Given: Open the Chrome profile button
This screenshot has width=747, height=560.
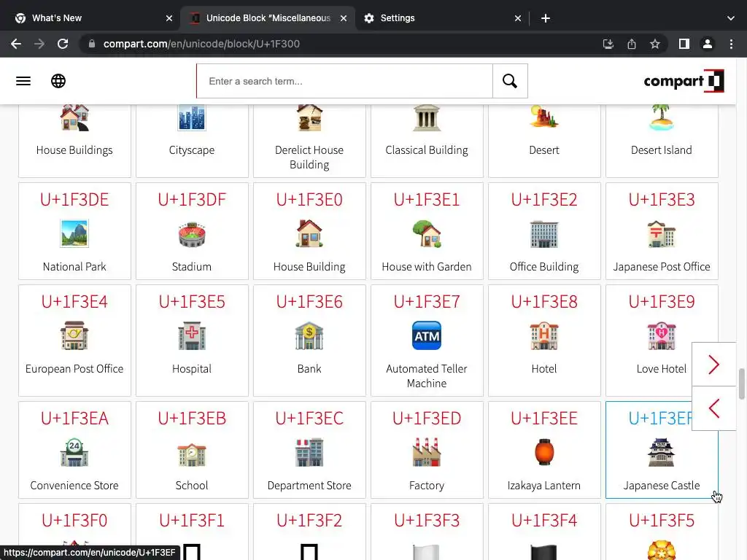Looking at the screenshot, I should [x=708, y=44].
